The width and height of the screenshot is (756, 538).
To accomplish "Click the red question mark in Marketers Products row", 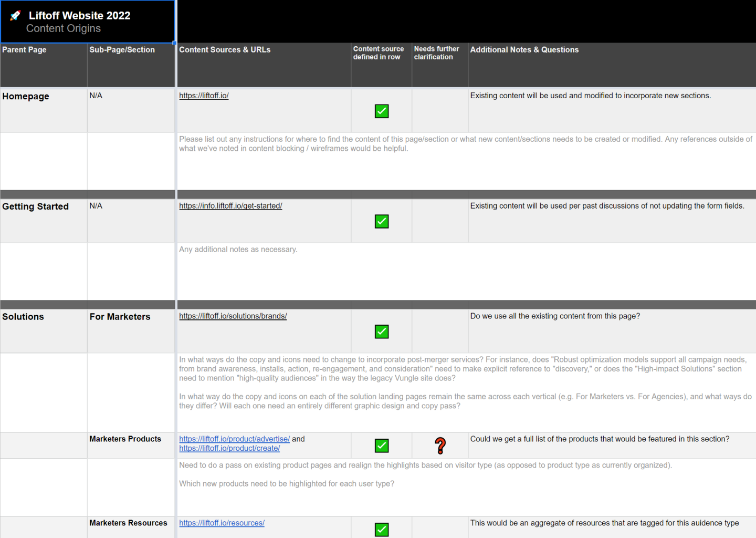I will [x=440, y=446].
